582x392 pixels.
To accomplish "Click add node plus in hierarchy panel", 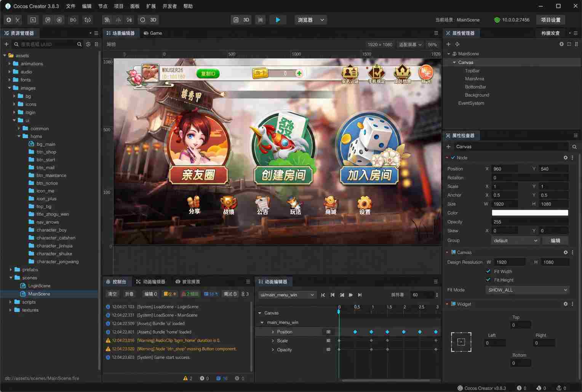I will (x=448, y=44).
